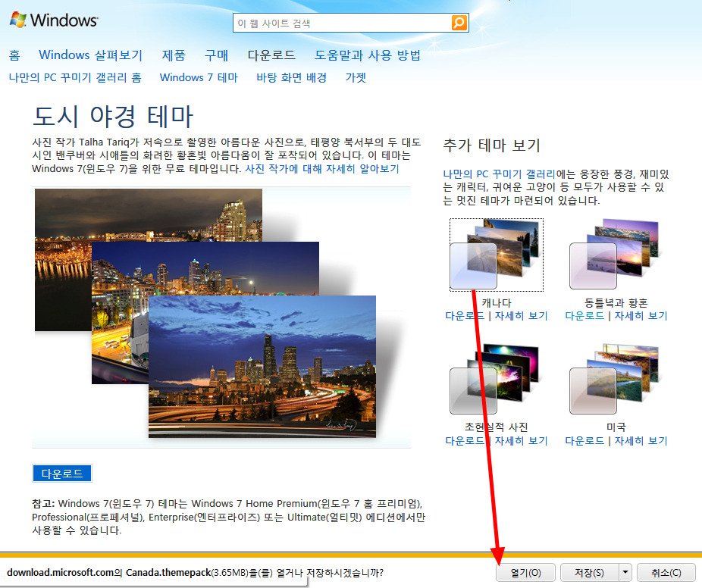
Task: Go to 바탕 화면 배경 section
Action: coord(291,77)
